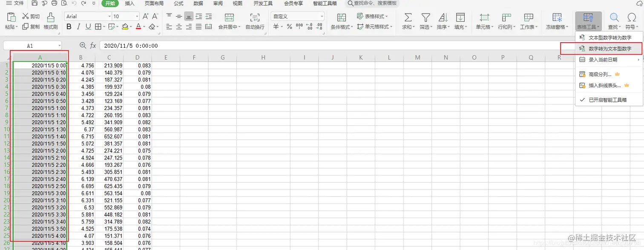Click the decrease font size A- icon
The height and width of the screenshot is (250, 644).
155,16
